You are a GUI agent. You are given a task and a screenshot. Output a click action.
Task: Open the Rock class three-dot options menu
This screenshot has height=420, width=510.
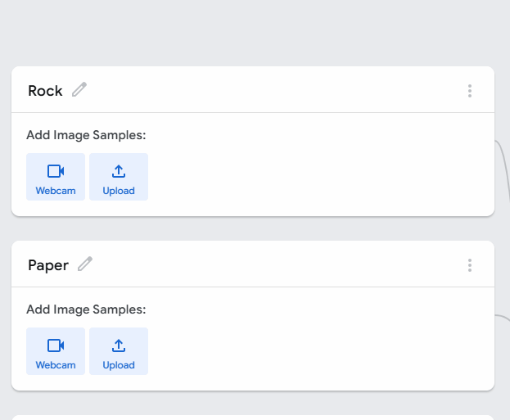(470, 91)
